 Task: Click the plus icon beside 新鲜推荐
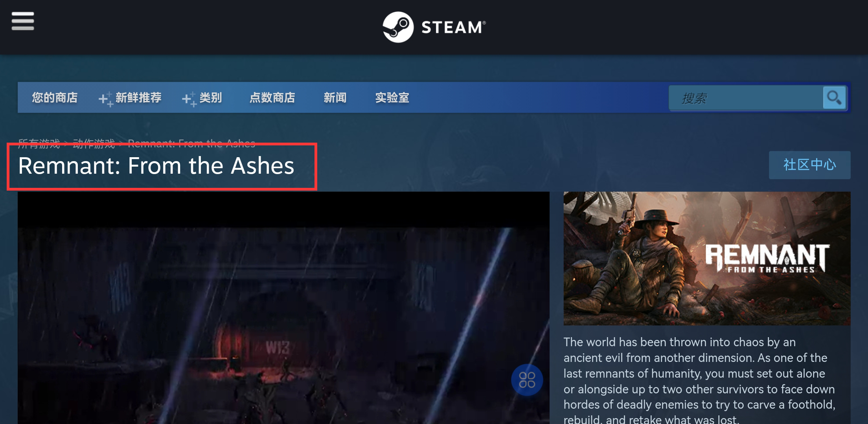pos(106,99)
